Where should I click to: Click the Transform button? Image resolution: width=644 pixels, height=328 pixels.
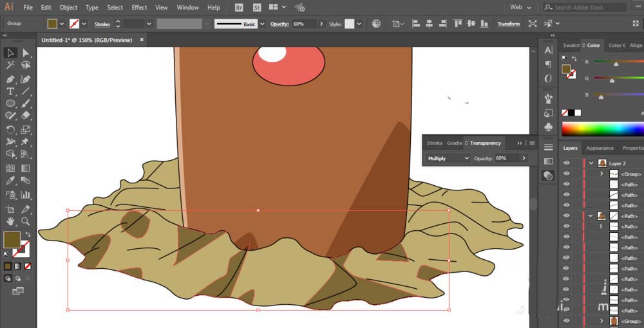click(508, 24)
